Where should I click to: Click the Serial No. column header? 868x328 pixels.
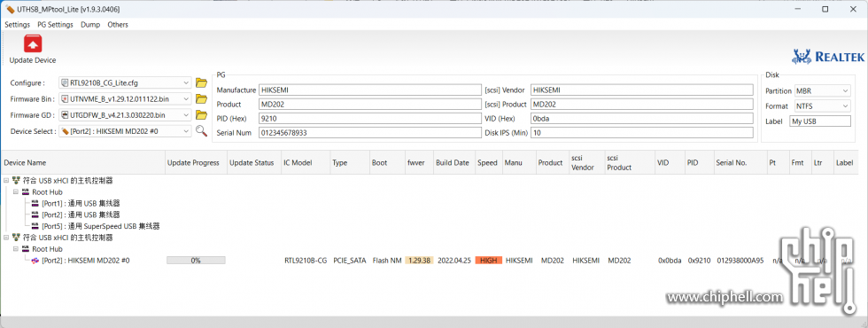tap(740, 163)
